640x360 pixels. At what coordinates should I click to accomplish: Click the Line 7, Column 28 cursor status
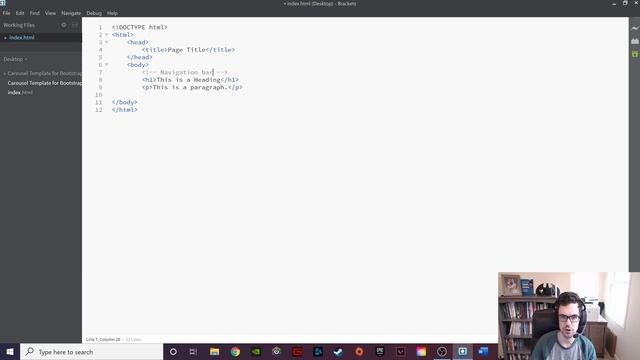click(x=103, y=340)
